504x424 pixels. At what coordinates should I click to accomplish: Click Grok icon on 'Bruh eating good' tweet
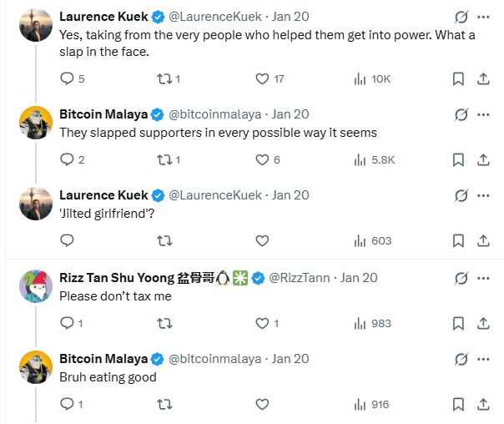coord(460,359)
